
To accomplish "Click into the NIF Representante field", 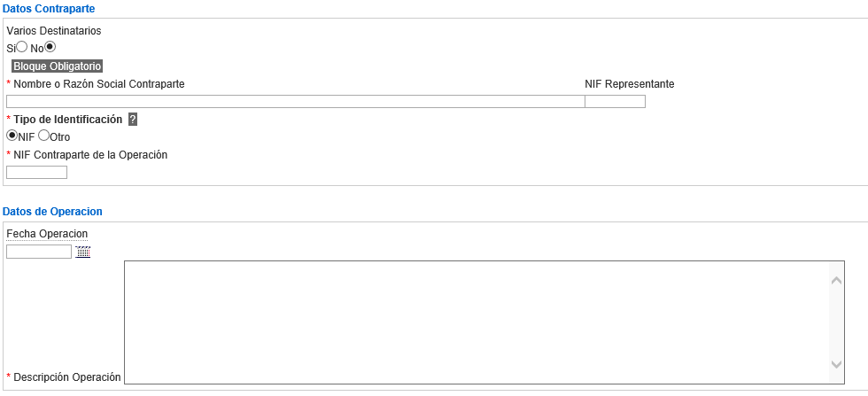I will (615, 101).
